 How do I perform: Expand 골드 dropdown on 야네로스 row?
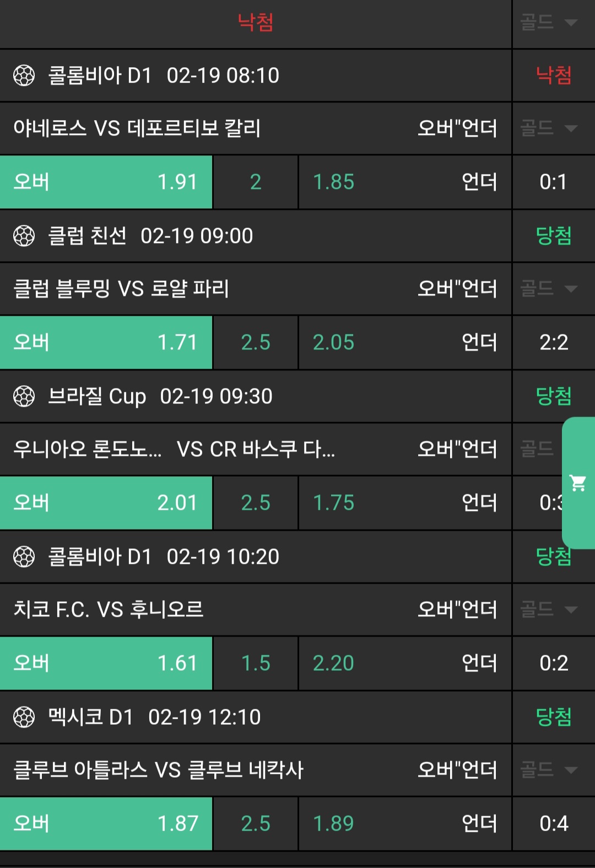click(x=549, y=128)
